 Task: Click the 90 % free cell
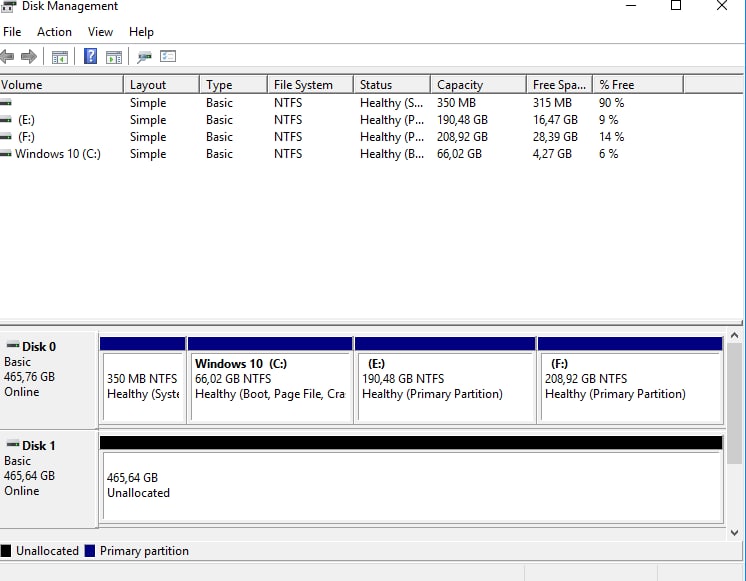pyautogui.click(x=611, y=102)
